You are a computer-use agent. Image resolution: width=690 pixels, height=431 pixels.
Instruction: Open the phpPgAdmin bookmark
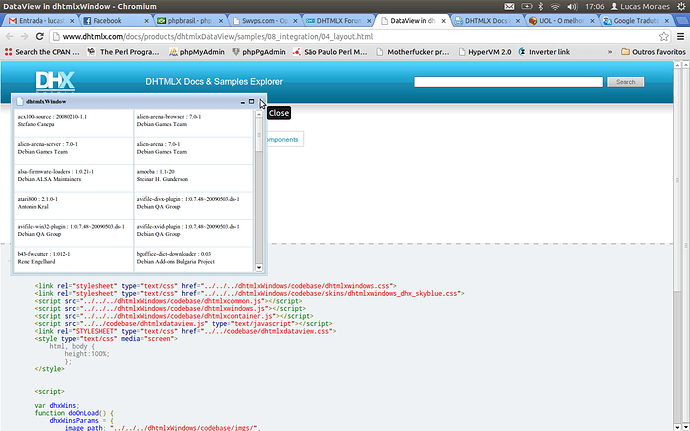[x=259, y=52]
